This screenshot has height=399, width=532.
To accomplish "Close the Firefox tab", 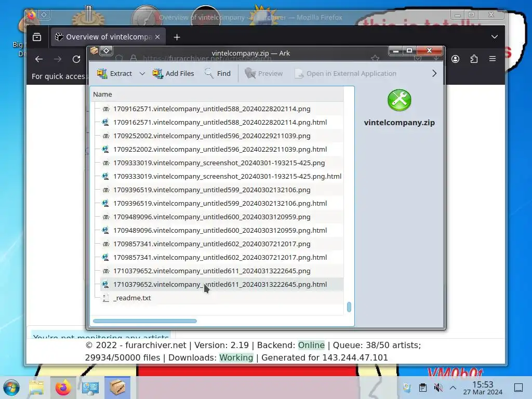I will (157, 37).
